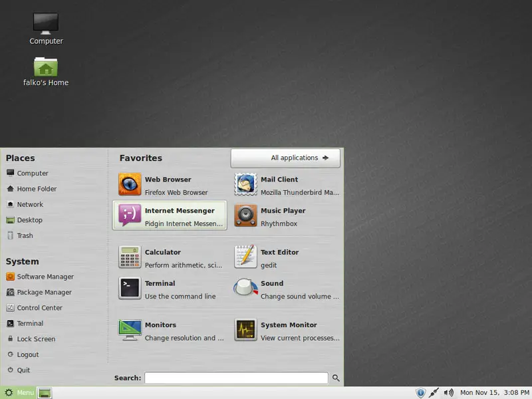532x399 pixels.
Task: Open Computer under Places
Action: tap(27, 173)
